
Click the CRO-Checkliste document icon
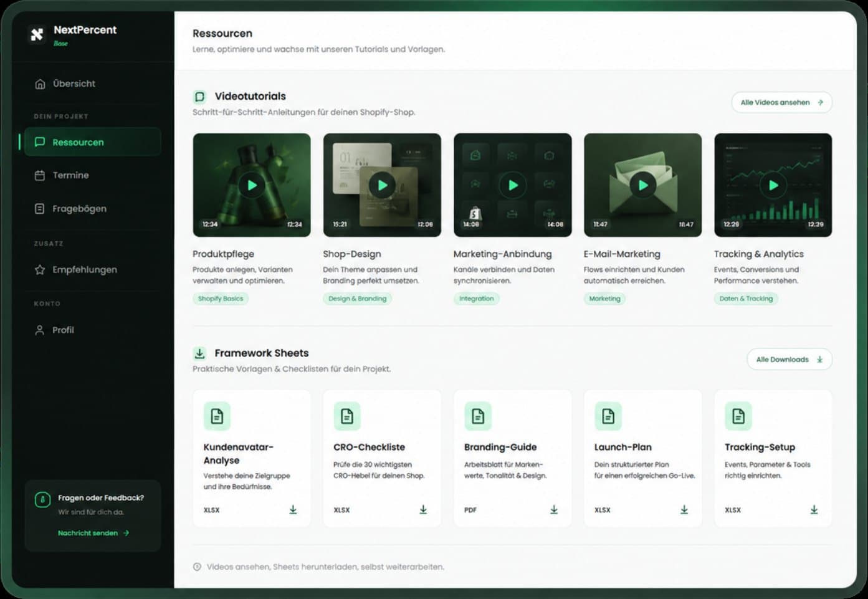[347, 416]
